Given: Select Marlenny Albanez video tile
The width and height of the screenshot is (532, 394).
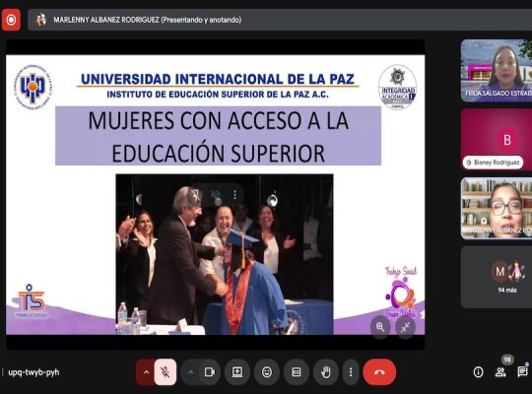Looking at the screenshot, I should click(x=497, y=208).
